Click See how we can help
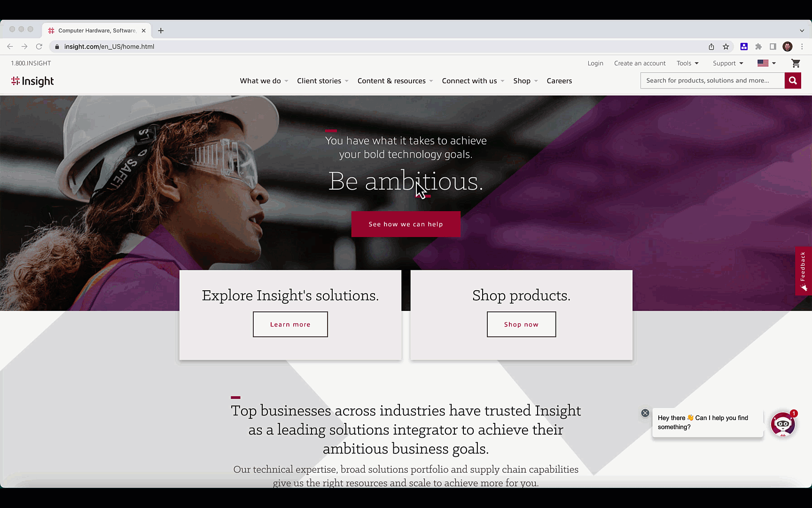This screenshot has width=812, height=508. [406, 224]
